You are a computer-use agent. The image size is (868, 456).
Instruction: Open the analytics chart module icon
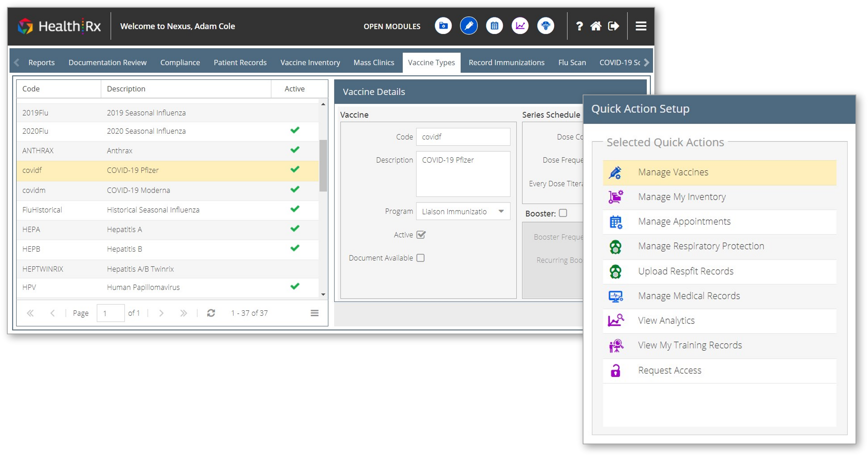[x=520, y=26]
